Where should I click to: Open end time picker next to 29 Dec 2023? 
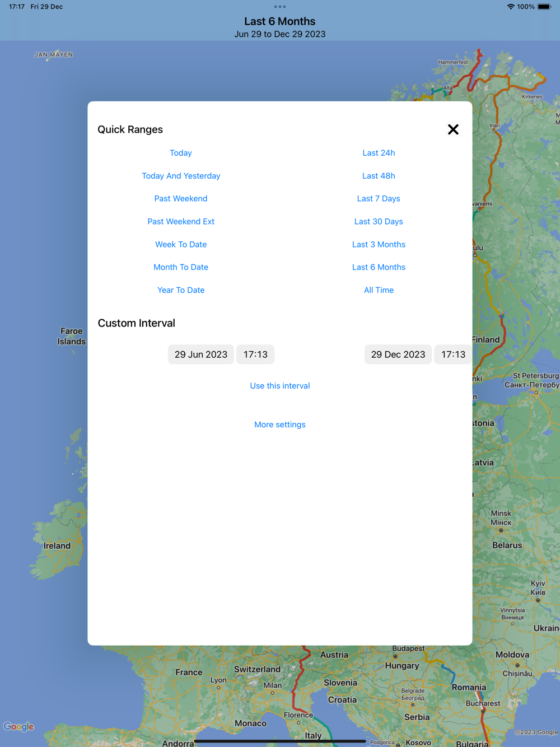[x=453, y=354]
